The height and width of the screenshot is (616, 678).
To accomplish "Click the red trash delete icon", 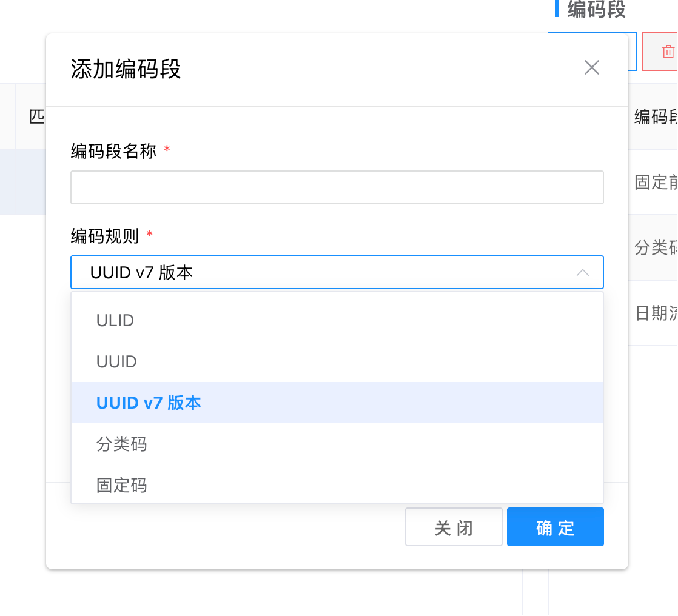I will coord(668,52).
